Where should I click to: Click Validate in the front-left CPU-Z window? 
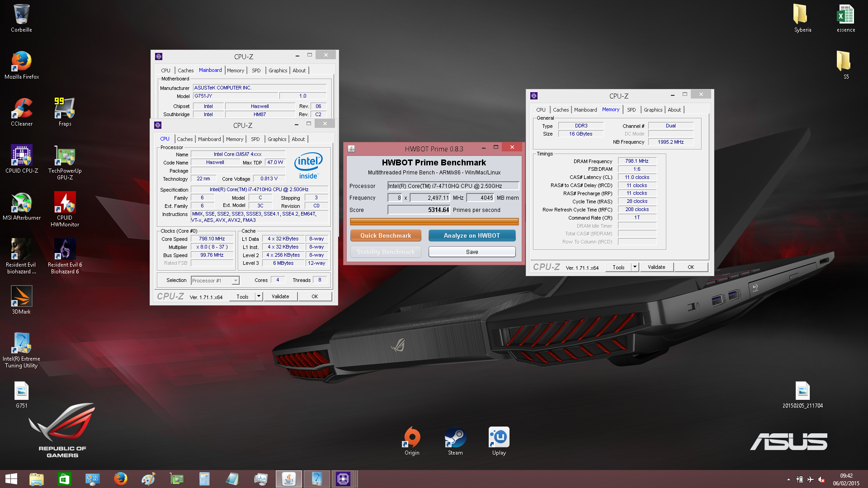tap(280, 296)
